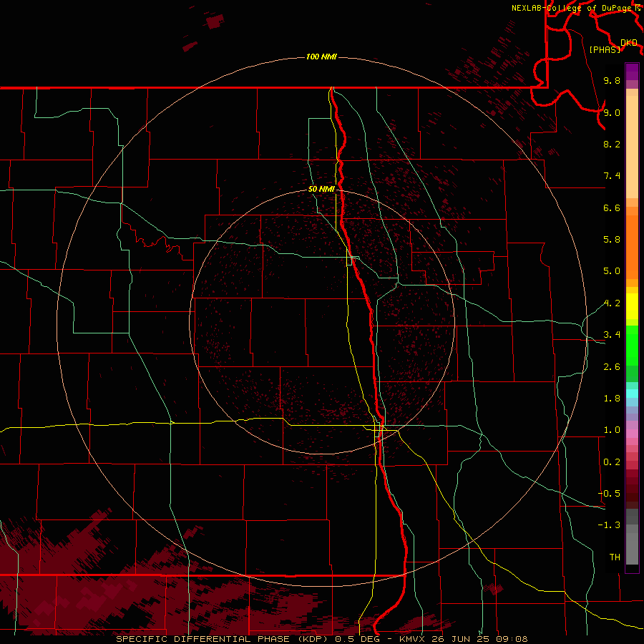Select the 3.4 scale value
The width and height of the screenshot is (644, 644).
[612, 335]
